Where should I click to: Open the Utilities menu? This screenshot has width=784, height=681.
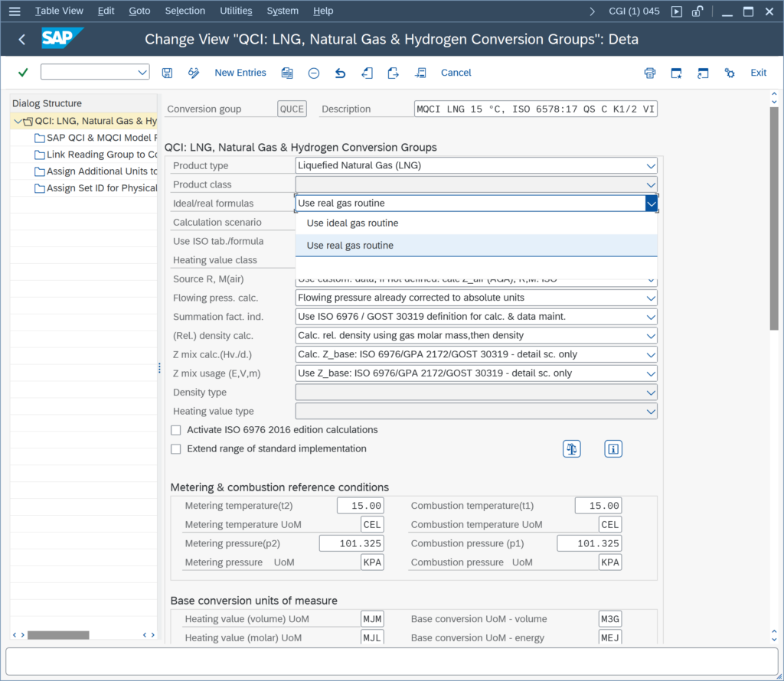[236, 11]
